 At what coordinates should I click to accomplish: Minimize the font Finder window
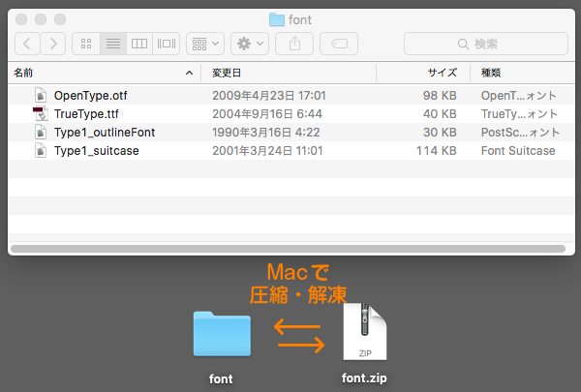coord(41,19)
